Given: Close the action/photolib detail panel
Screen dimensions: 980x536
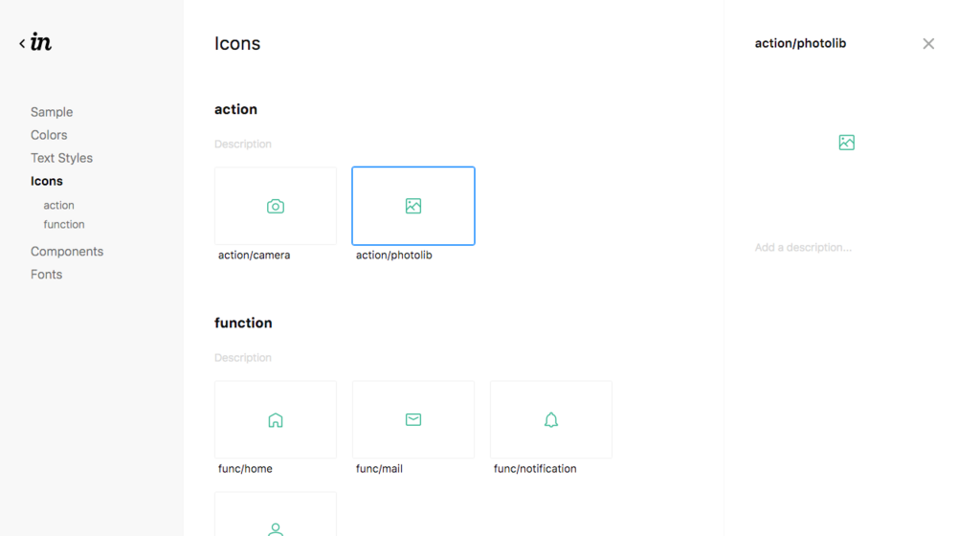Looking at the screenshot, I should coord(928,44).
